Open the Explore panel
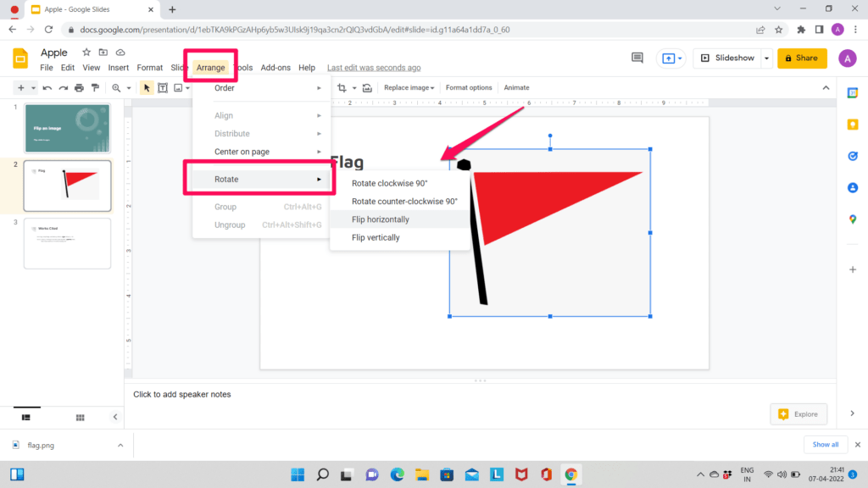Viewport: 868px width, 488px height. (x=798, y=413)
